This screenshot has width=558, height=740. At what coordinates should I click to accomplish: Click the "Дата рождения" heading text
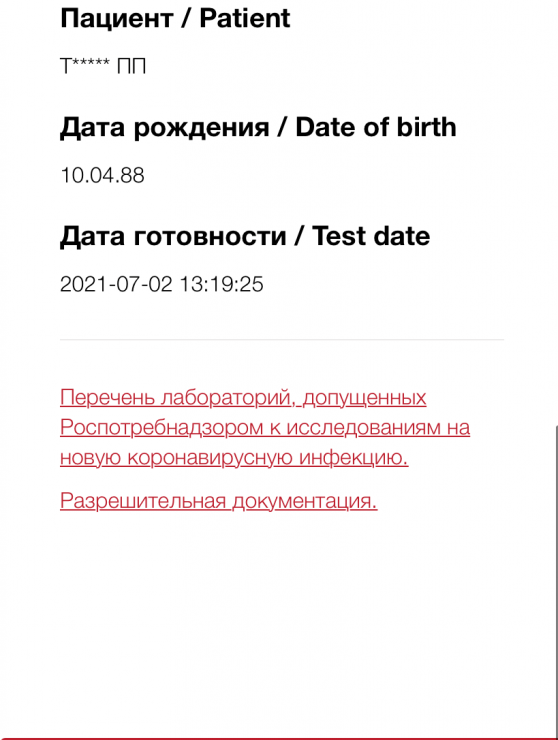click(165, 127)
